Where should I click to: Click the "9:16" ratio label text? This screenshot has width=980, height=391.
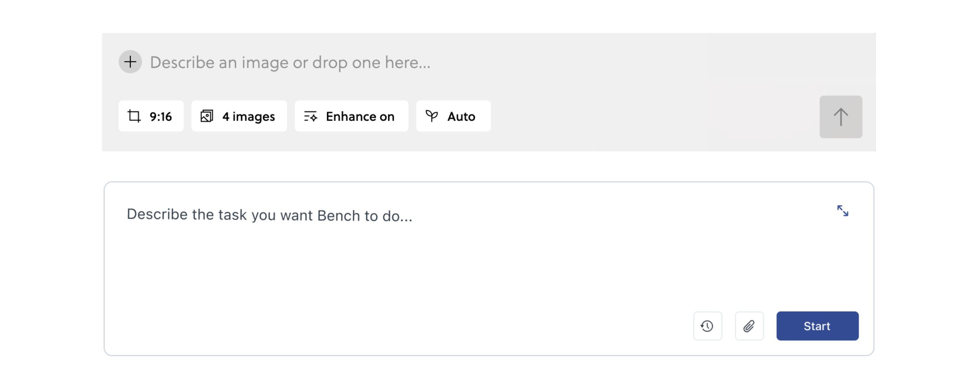coord(160,116)
